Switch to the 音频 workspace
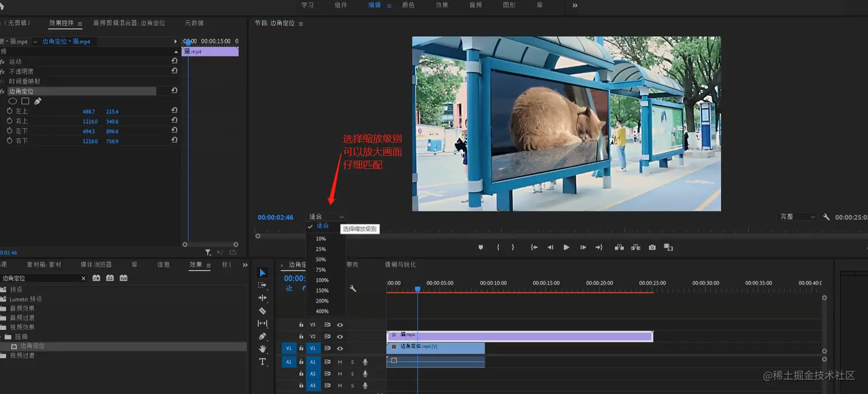 475,5
